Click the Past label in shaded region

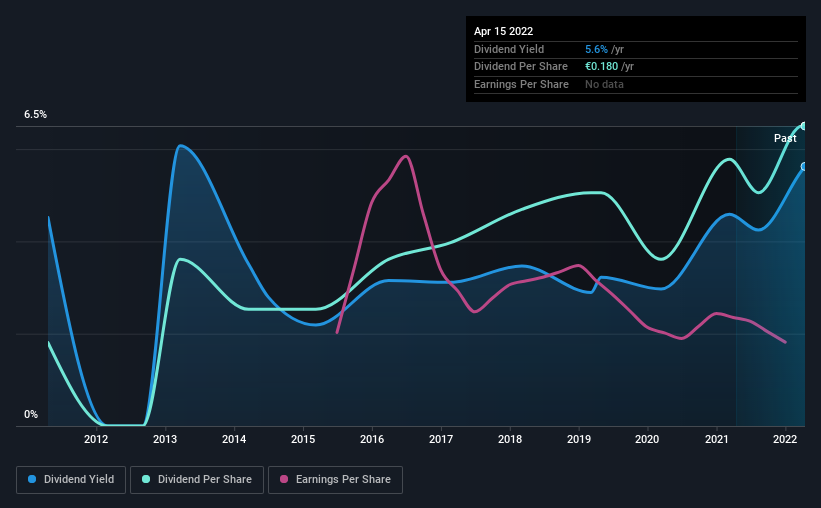[785, 138]
